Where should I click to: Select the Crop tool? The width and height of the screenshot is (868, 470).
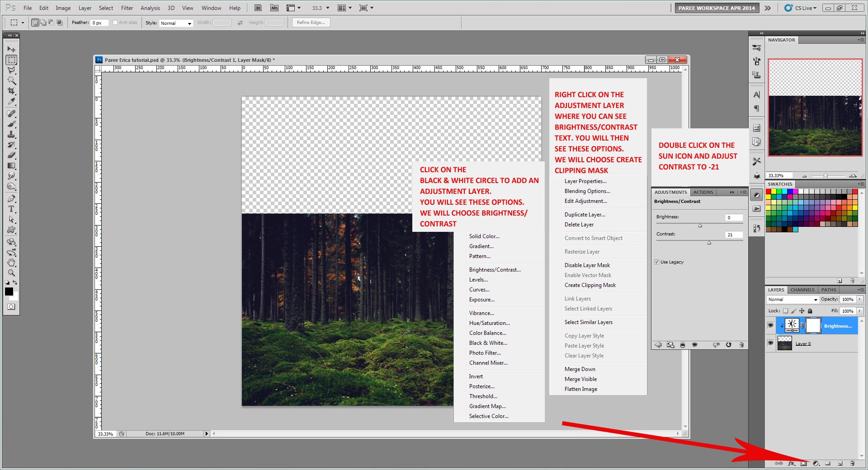tap(11, 91)
